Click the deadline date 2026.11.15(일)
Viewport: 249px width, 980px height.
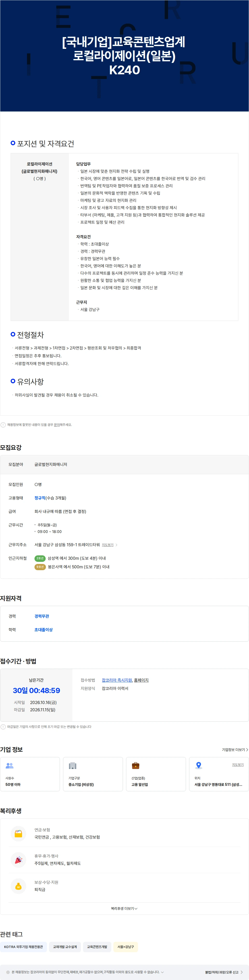pyautogui.click(x=43, y=709)
